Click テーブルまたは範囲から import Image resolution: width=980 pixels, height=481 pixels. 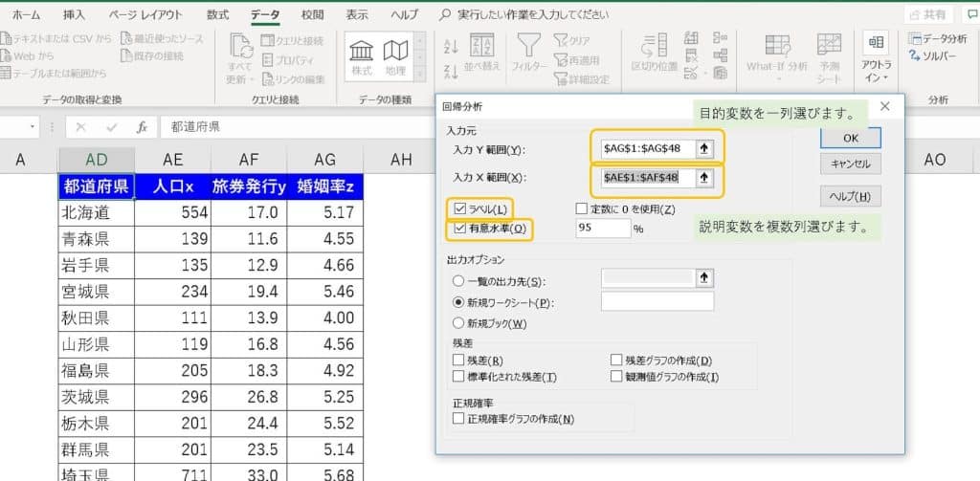click(54, 73)
